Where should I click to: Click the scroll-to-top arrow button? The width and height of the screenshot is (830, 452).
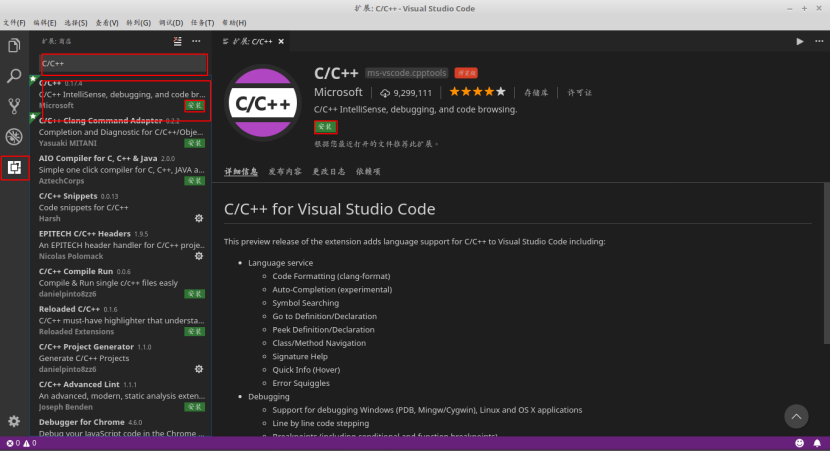coord(796,417)
